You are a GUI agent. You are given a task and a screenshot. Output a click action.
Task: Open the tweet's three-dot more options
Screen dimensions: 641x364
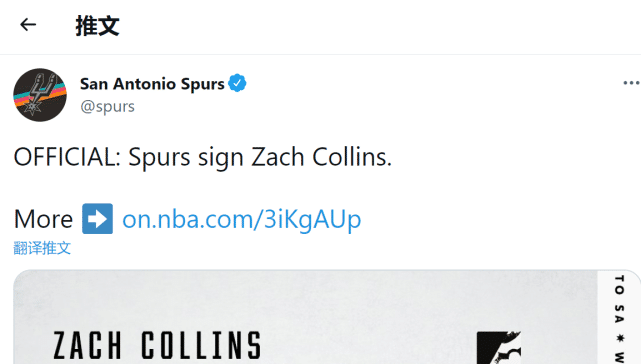pyautogui.click(x=631, y=83)
